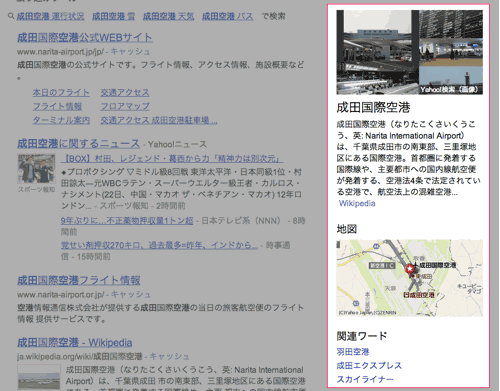Open the キャッシュ link for ja.wikipedia.org result

point(169,356)
